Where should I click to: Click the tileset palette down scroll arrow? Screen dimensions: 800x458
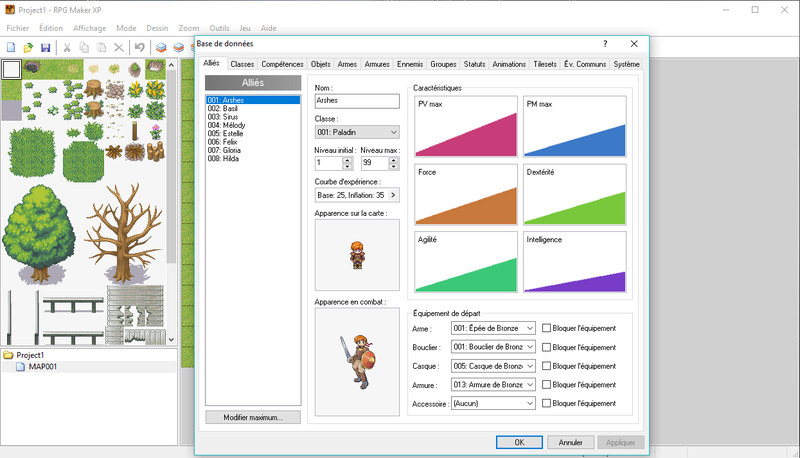pos(171,339)
